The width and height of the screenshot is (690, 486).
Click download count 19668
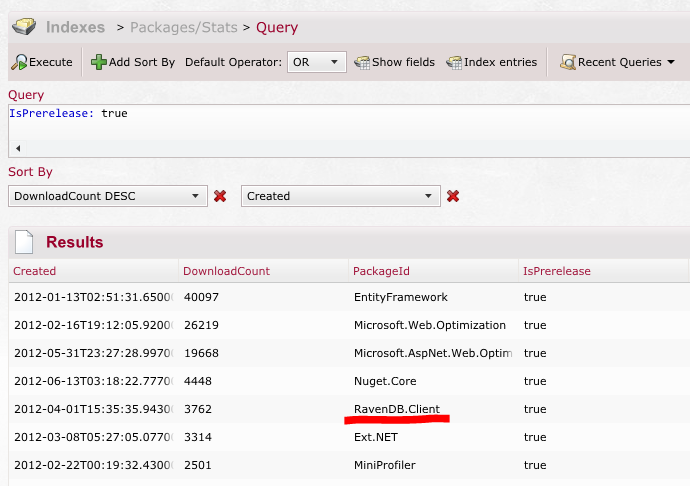[201, 353]
